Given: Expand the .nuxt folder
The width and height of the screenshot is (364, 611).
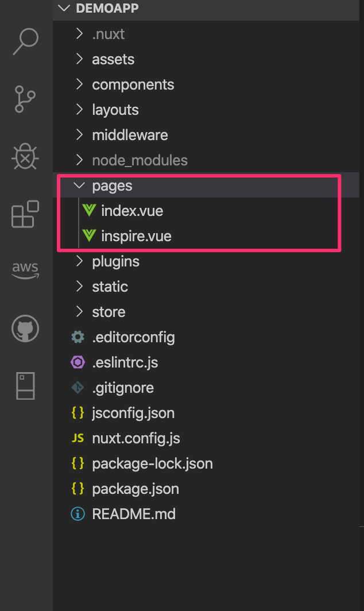Looking at the screenshot, I should coord(108,34).
